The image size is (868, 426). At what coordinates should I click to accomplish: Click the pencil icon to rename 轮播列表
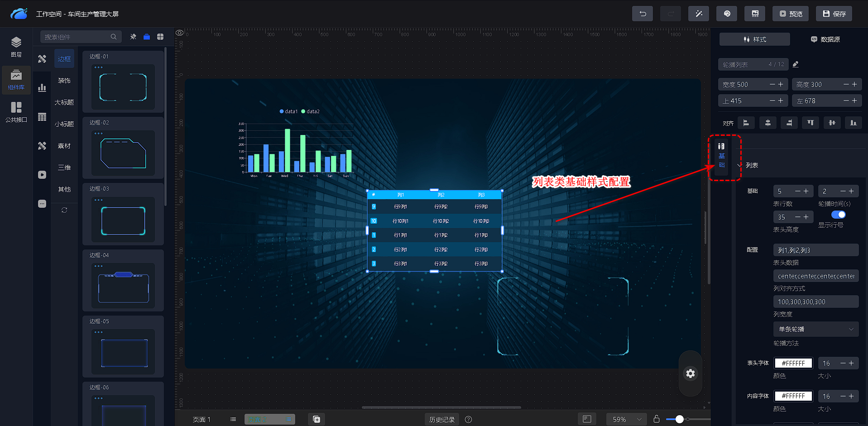click(x=796, y=64)
